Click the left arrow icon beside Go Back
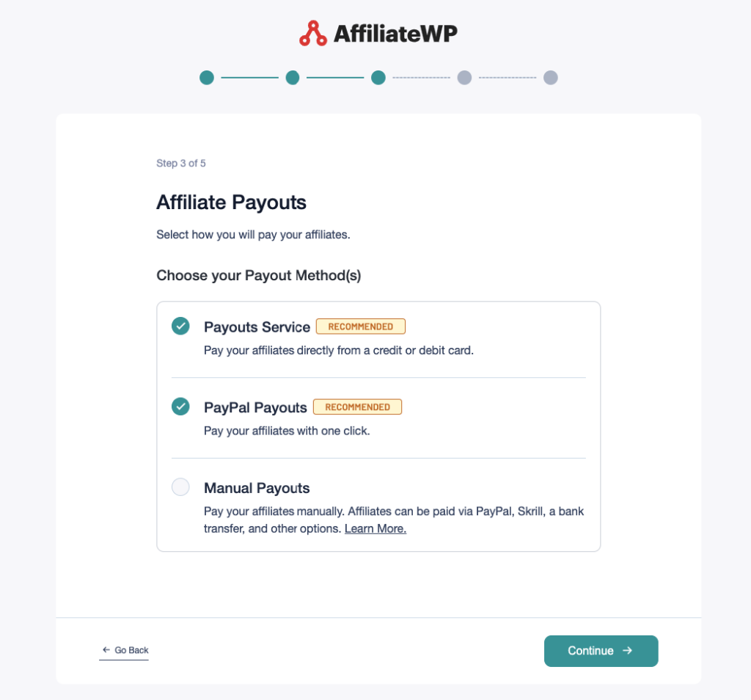 pyautogui.click(x=106, y=650)
